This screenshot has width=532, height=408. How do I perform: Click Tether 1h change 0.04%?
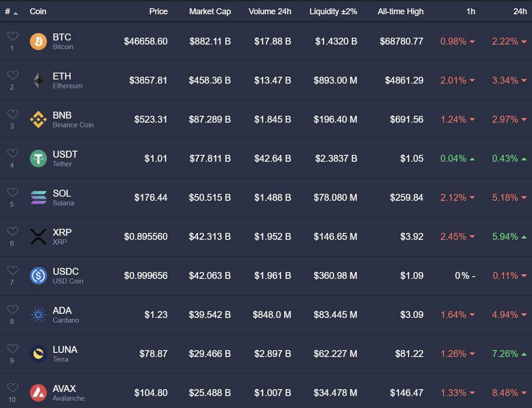click(458, 159)
